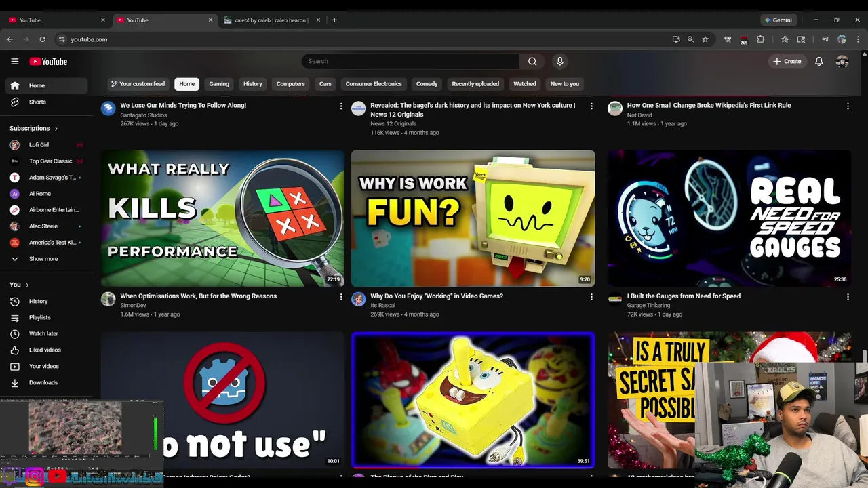Open YouTube account avatar menu
This screenshot has width=868, height=488.
[x=842, y=61]
